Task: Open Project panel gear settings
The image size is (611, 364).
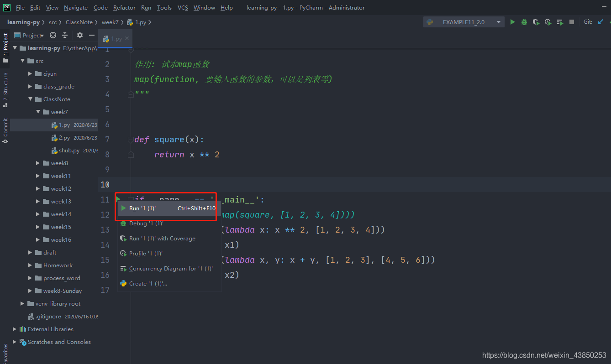Action: pyautogui.click(x=80, y=35)
